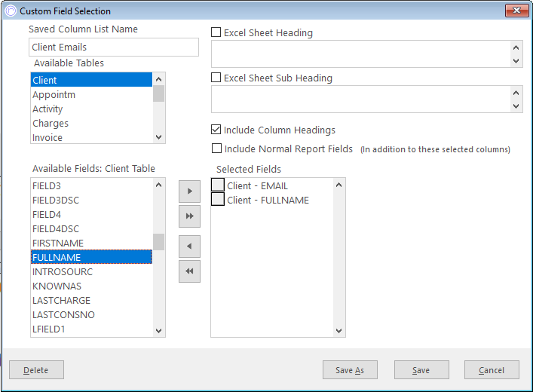Click Excel Sheet Sub Heading up arrow
Screen dimensions: 533x392
point(516,93)
